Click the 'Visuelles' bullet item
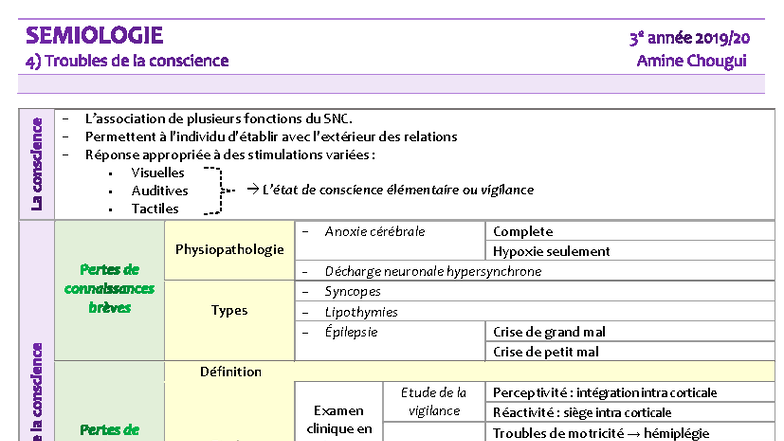 click(158, 172)
